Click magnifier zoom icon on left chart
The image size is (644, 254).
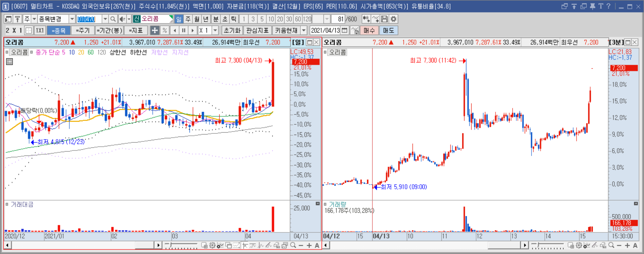click(x=293, y=246)
